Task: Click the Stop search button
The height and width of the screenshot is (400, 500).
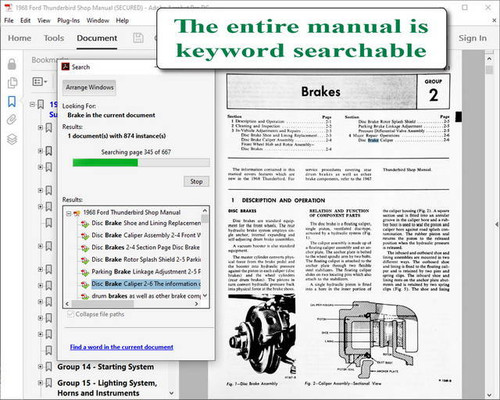Action: (x=196, y=181)
